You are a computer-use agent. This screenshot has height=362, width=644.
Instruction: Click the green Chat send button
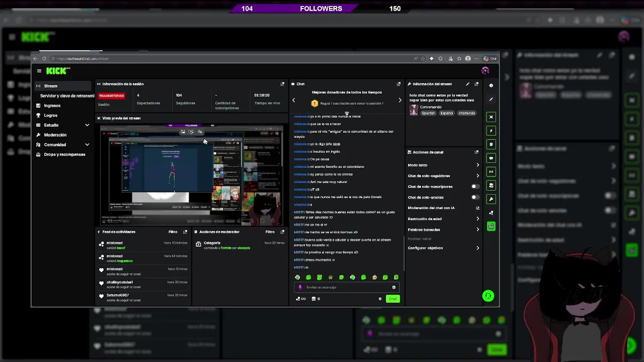click(x=392, y=299)
